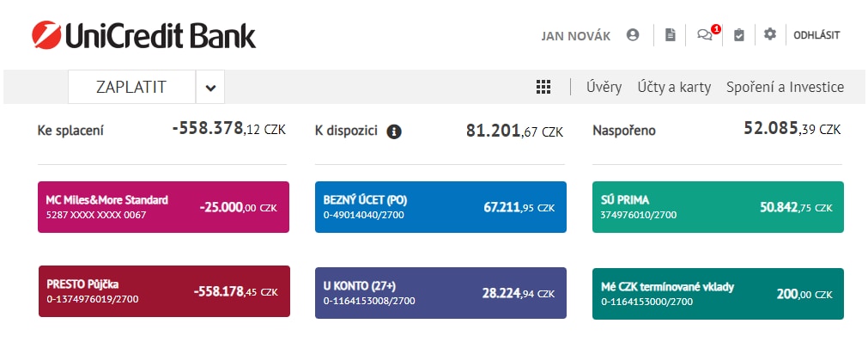
Task: Open the apps grid icon
Action: pyautogui.click(x=543, y=87)
